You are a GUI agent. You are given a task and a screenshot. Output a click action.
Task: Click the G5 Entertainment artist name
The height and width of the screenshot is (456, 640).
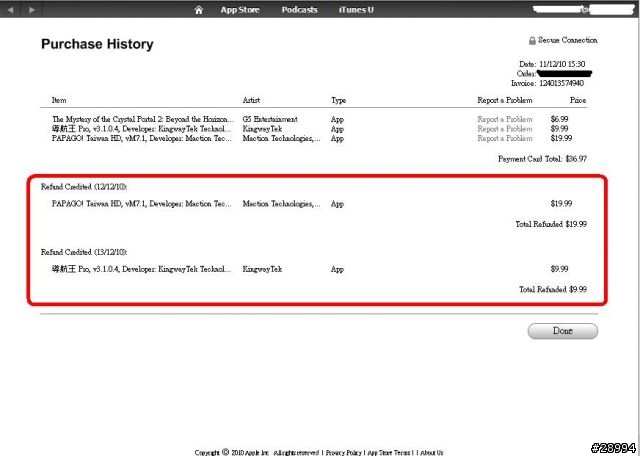point(270,119)
